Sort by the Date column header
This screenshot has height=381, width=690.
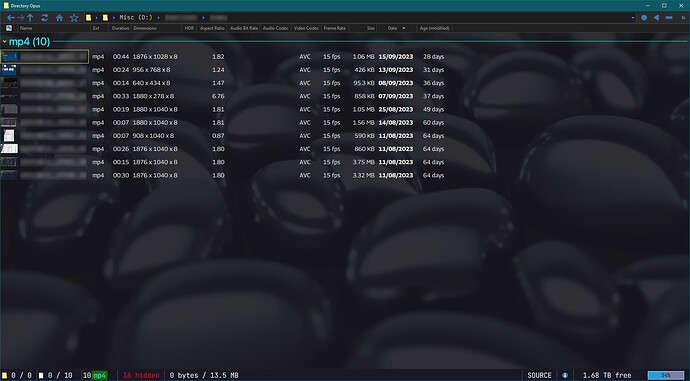pos(392,28)
